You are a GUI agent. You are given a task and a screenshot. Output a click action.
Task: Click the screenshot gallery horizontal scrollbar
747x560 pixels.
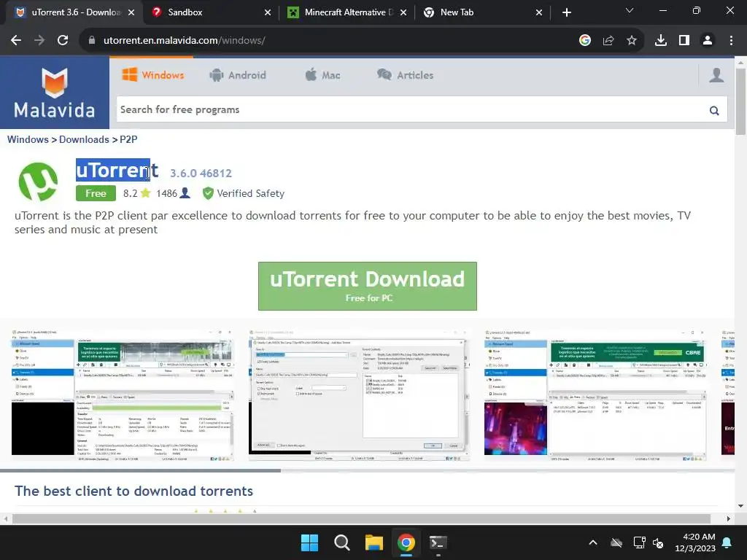141,470
